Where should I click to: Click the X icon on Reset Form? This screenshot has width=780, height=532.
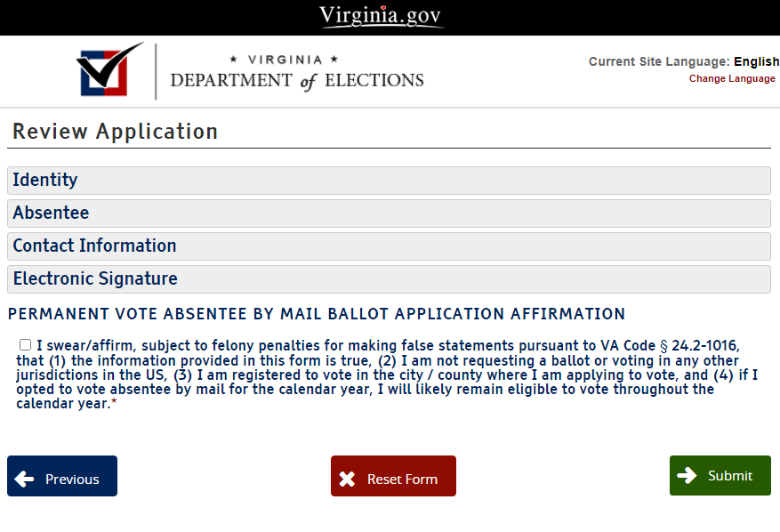[x=347, y=479]
